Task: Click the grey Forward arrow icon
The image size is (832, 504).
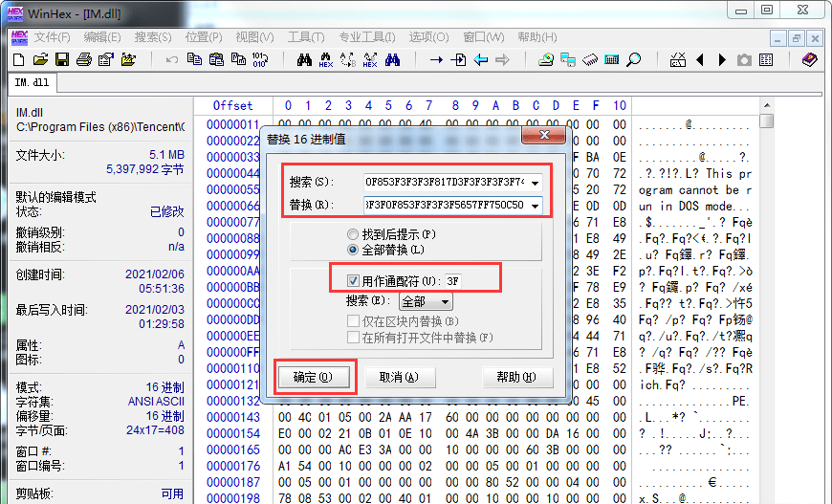Action: 502,59
